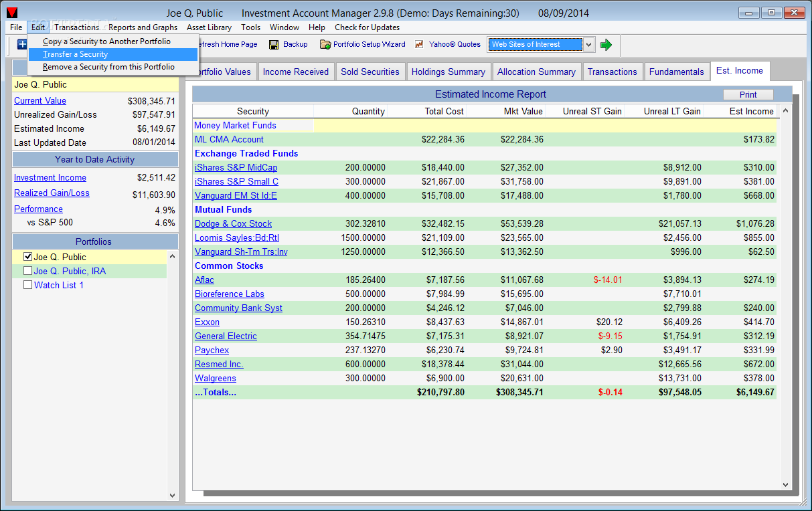Open the Window menu

coord(285,27)
